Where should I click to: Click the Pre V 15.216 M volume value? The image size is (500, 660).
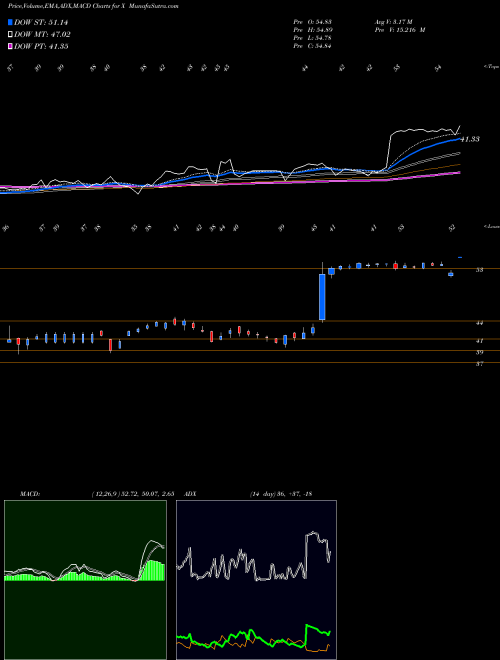[400, 30]
